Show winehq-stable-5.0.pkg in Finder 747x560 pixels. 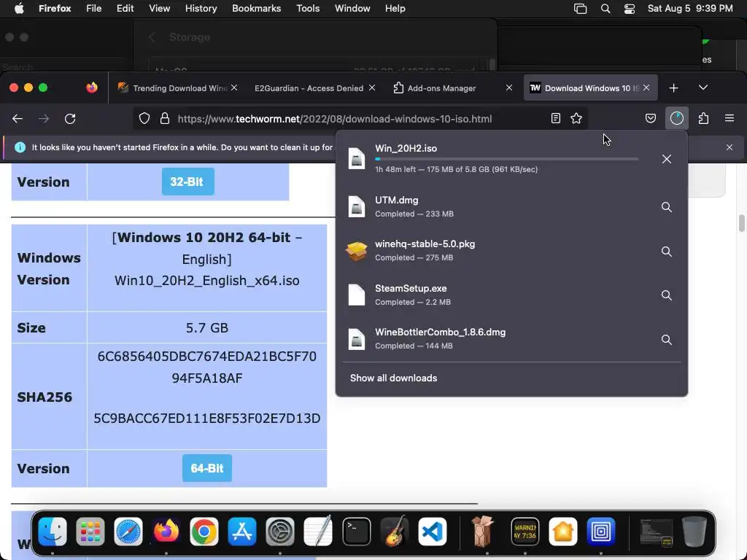667,252
